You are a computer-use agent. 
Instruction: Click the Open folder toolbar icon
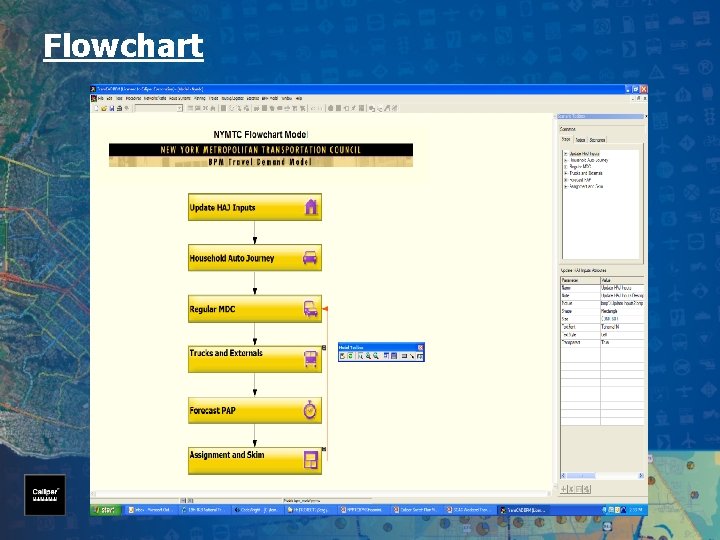[104, 108]
